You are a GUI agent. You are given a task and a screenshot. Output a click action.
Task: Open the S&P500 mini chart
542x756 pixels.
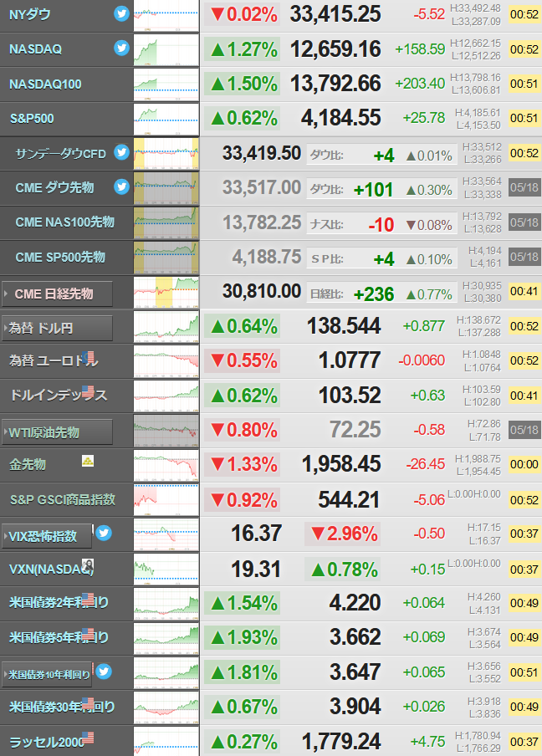[x=166, y=119]
